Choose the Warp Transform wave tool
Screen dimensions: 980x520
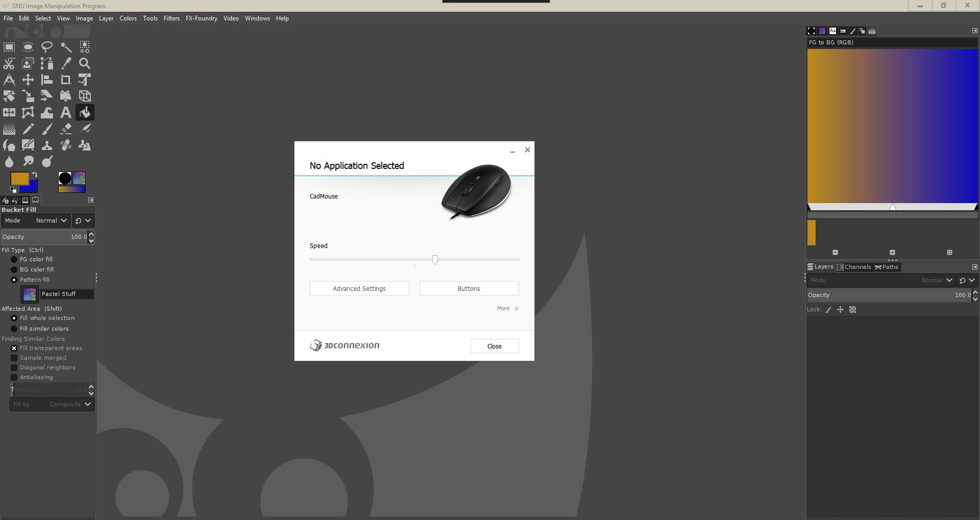[x=47, y=112]
